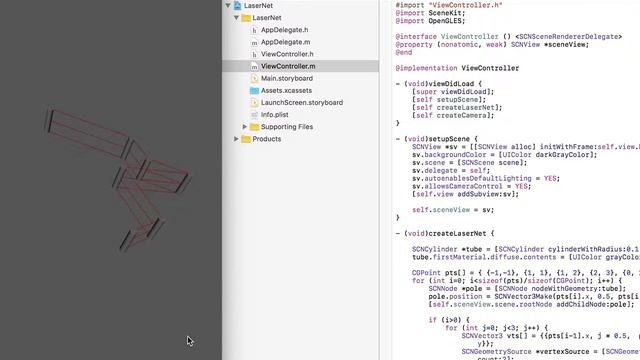Expand the Supporting Files group
Viewport: 640px width, 360px height.
(244, 127)
